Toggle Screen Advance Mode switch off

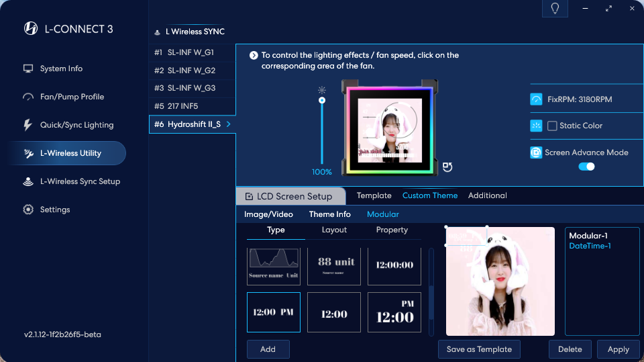586,167
